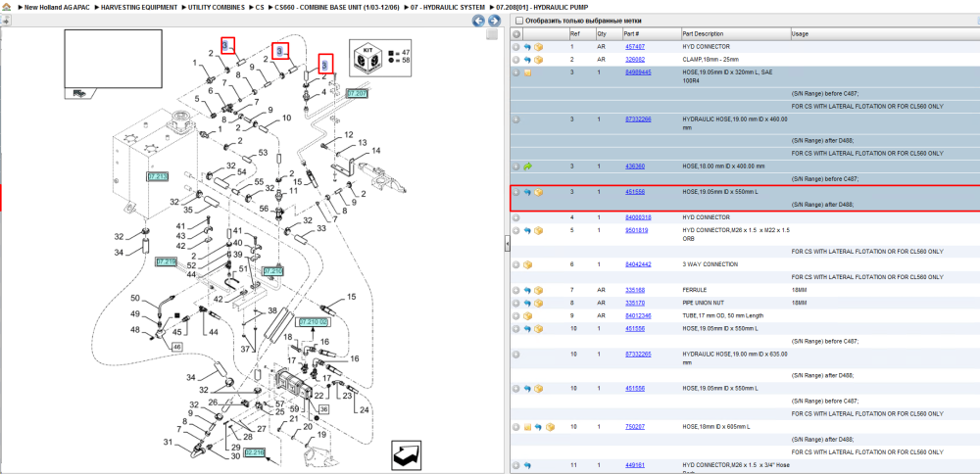Viewport: 980px width, 474px height.
Task: Click the plus circle in the 84012346 row
Action: pos(515,316)
